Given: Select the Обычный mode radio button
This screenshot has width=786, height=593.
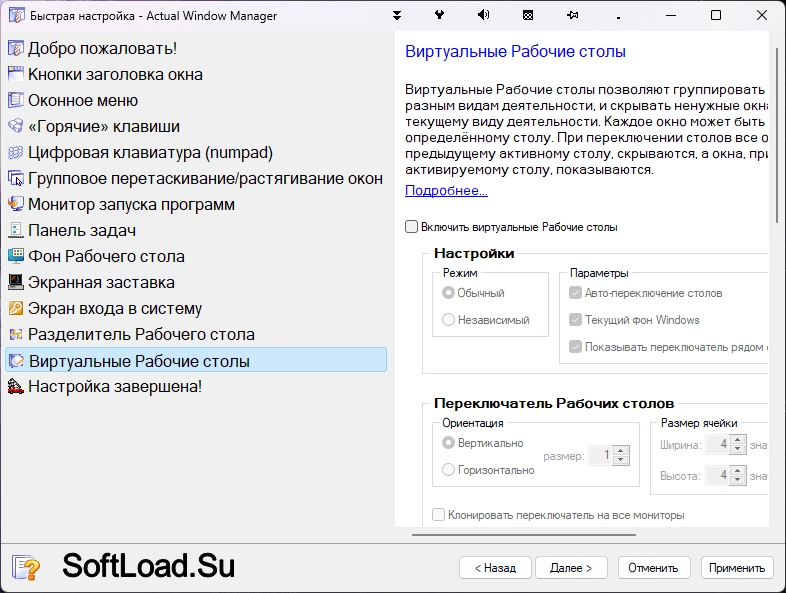Looking at the screenshot, I should 448,293.
